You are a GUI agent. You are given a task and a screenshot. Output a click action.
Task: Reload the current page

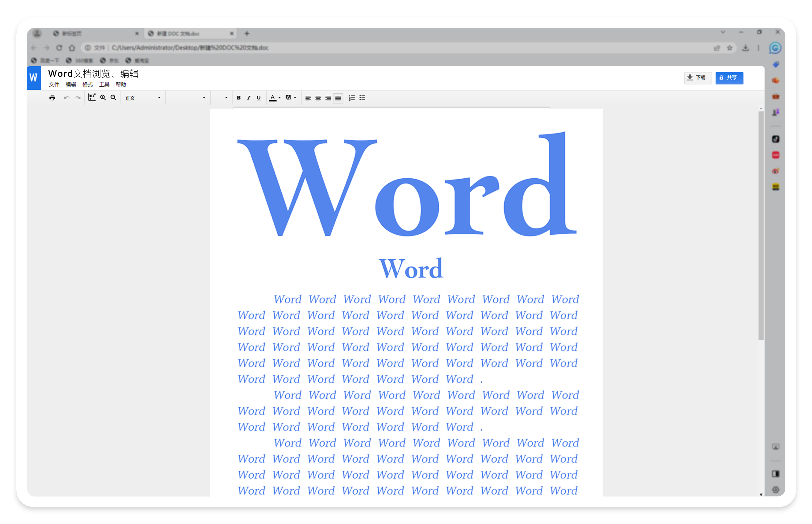[59, 48]
